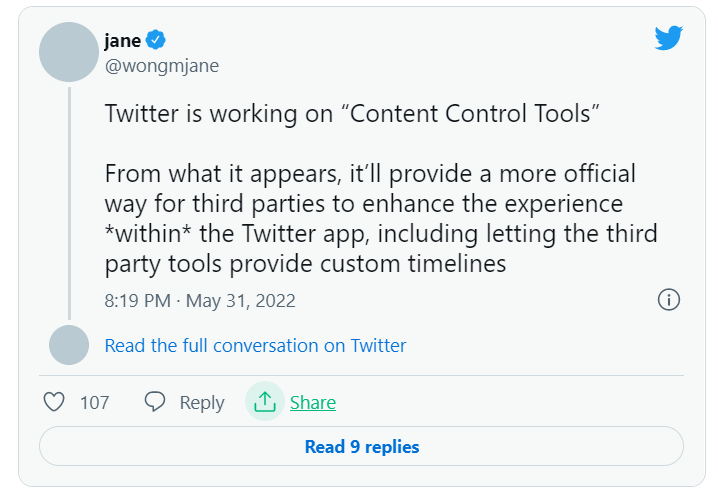The height and width of the screenshot is (496, 718).
Task: Open the display name "jane"
Action: click(123, 40)
